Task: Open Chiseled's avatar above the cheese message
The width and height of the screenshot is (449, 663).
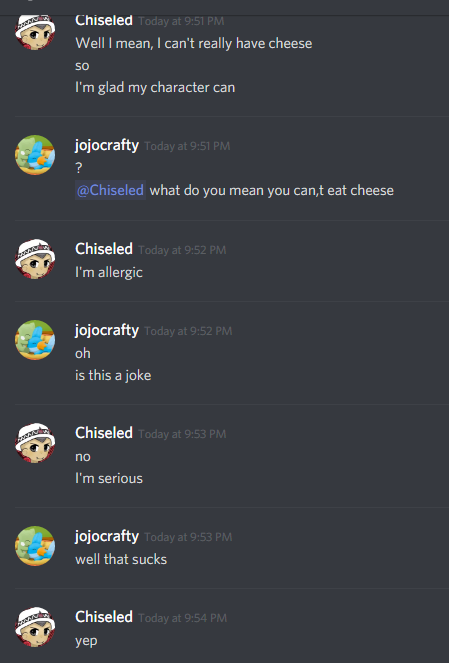Action: 35,32
